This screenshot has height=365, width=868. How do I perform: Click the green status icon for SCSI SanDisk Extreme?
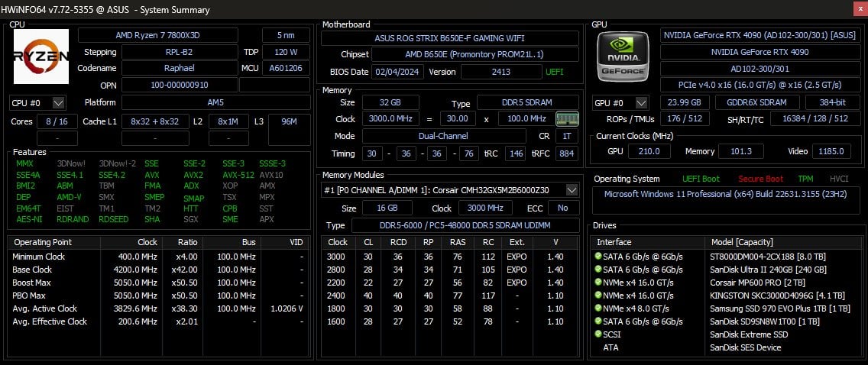click(x=598, y=334)
